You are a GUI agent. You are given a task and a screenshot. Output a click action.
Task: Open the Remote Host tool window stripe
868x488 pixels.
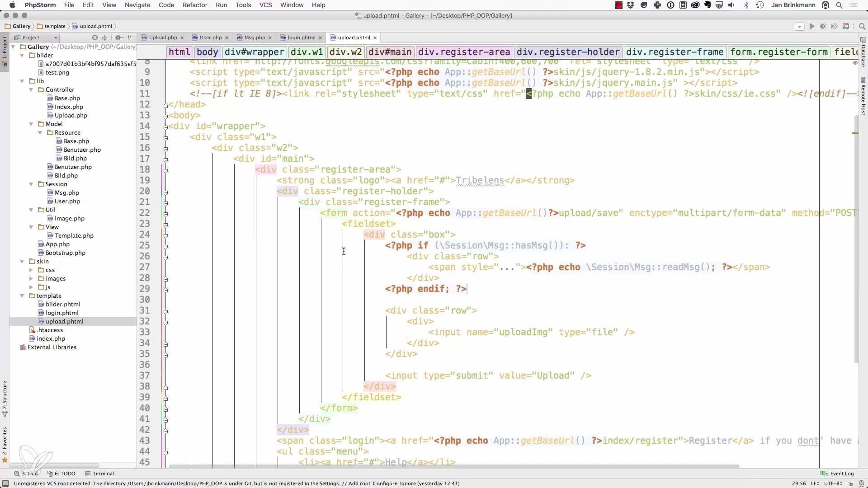click(863, 97)
